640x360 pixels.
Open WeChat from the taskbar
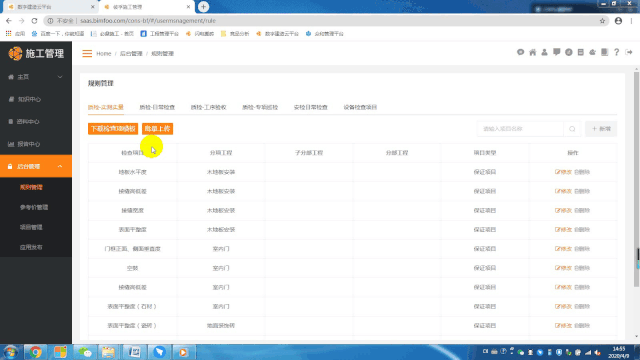coord(85,352)
